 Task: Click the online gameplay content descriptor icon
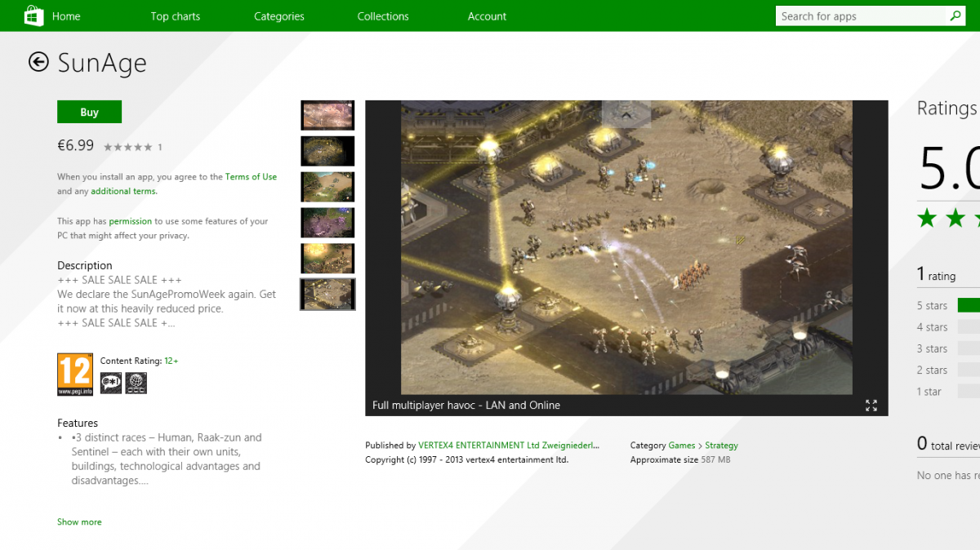(x=136, y=383)
